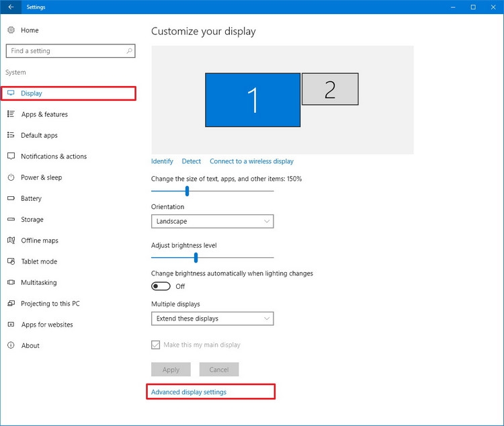The height and width of the screenshot is (426, 504).
Task: Click the Battery icon in sidebar
Action: tap(11, 198)
